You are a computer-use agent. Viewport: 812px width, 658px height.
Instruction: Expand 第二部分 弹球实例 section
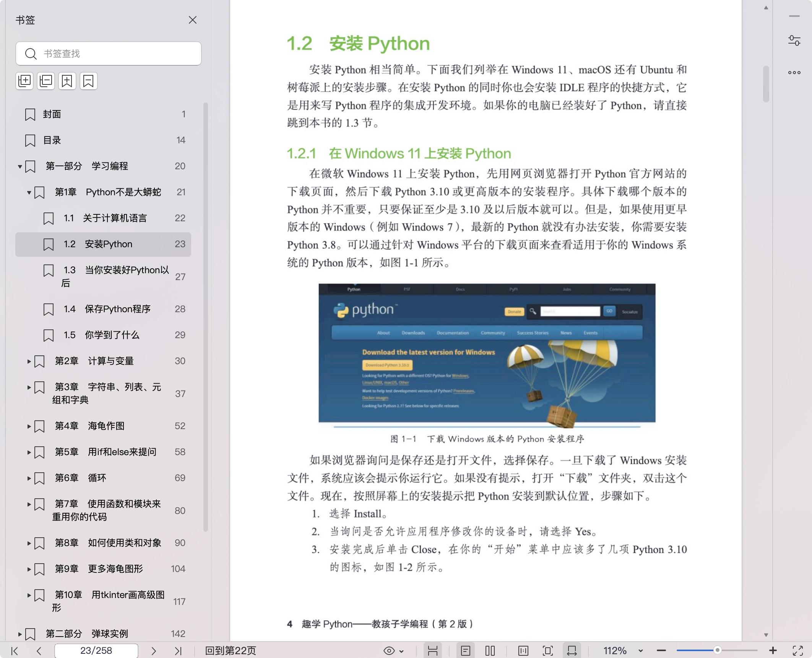[20, 634]
